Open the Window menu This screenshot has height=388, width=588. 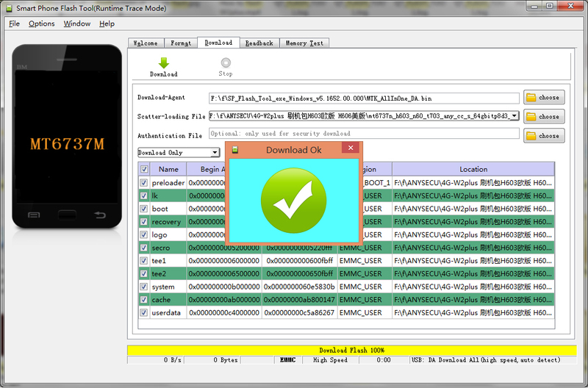point(77,24)
